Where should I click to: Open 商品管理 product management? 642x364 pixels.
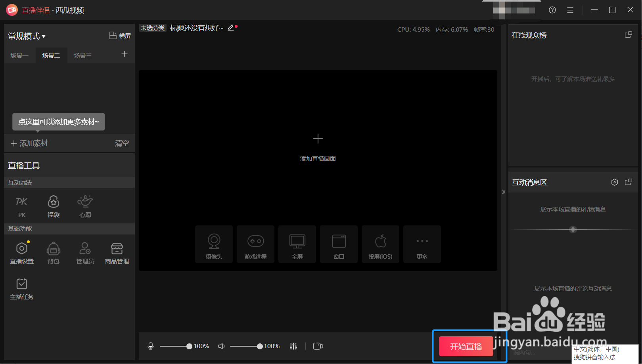pyautogui.click(x=117, y=253)
